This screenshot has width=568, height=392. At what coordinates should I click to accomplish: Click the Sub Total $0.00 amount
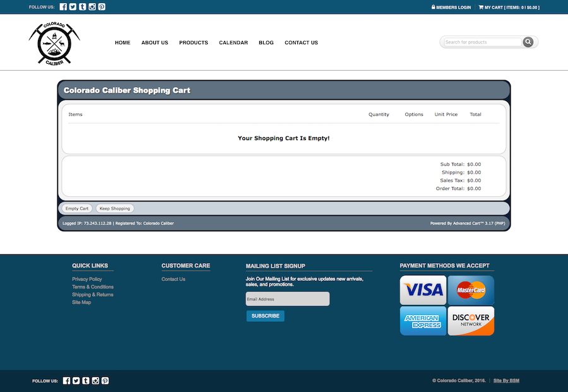[x=474, y=164]
